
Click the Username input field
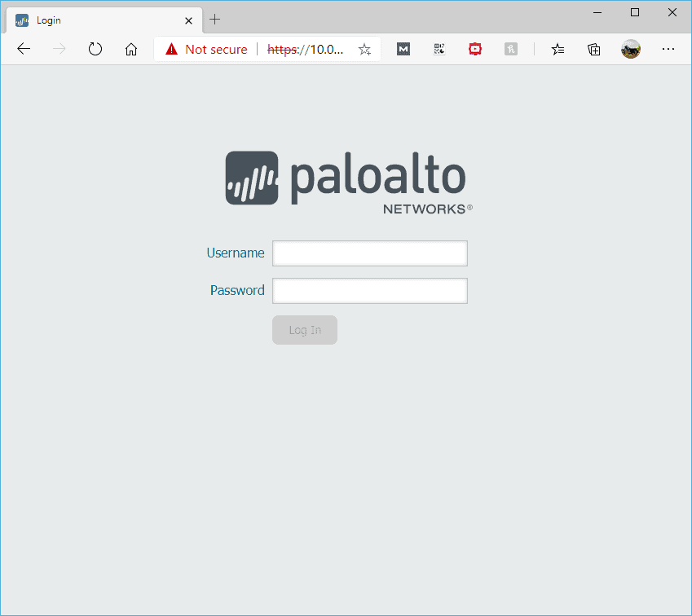coord(370,253)
